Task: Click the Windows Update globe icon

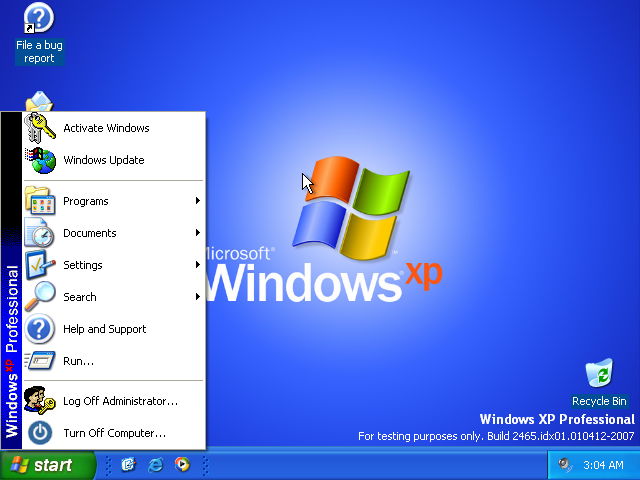Action: point(40,160)
